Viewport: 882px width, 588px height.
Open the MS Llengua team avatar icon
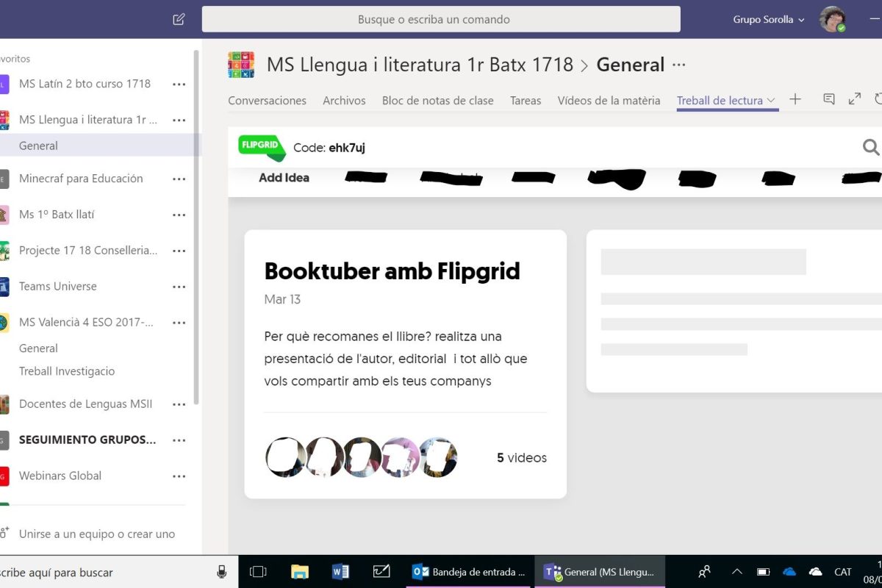click(x=241, y=65)
